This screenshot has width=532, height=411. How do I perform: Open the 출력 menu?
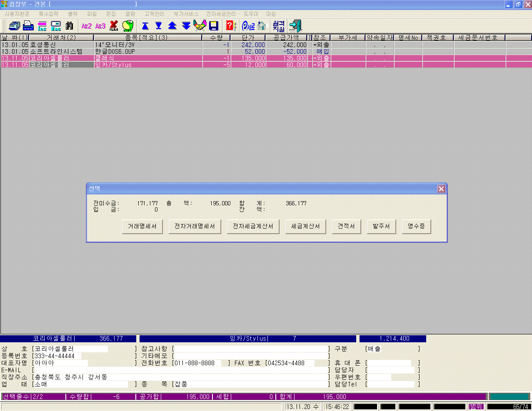(x=72, y=14)
